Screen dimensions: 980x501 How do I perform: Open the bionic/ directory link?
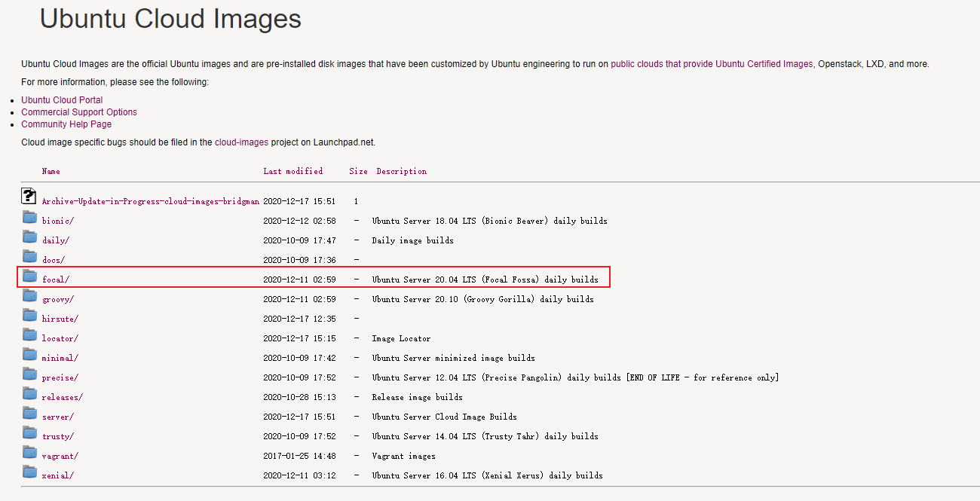click(58, 221)
